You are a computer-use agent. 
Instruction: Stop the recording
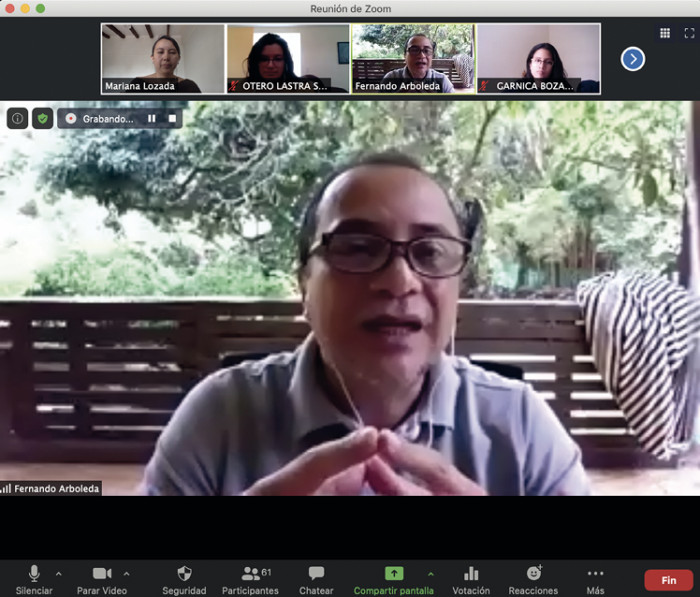[x=172, y=119]
